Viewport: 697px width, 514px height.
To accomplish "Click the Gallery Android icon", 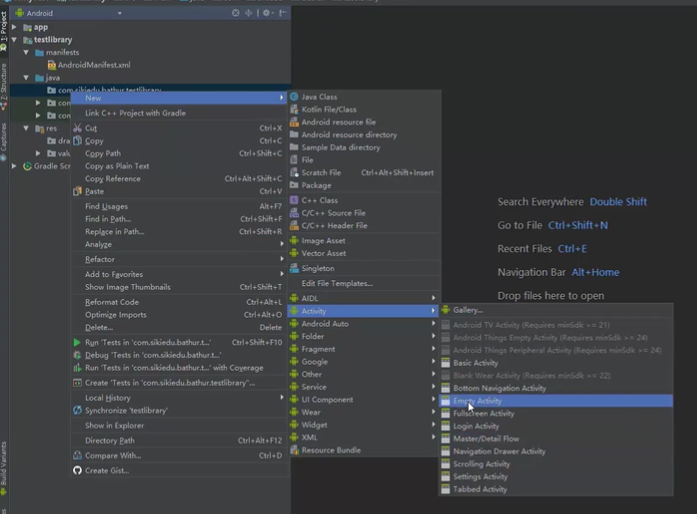I will click(x=445, y=310).
